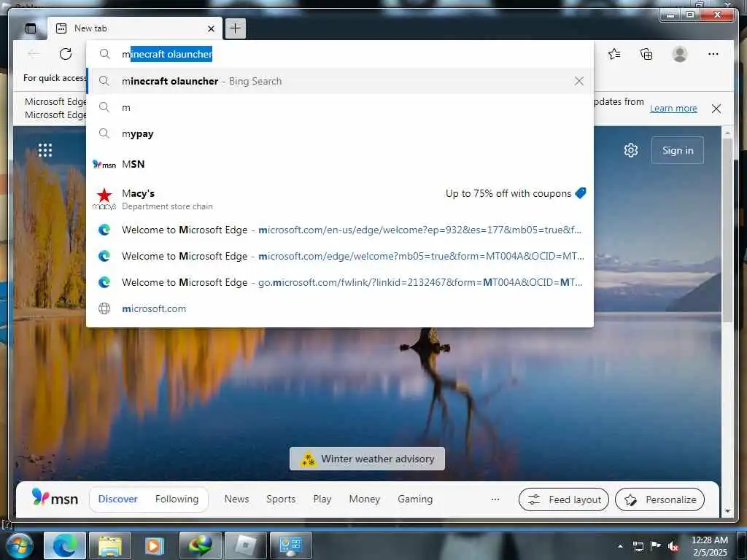Click the Sign in button

(678, 150)
